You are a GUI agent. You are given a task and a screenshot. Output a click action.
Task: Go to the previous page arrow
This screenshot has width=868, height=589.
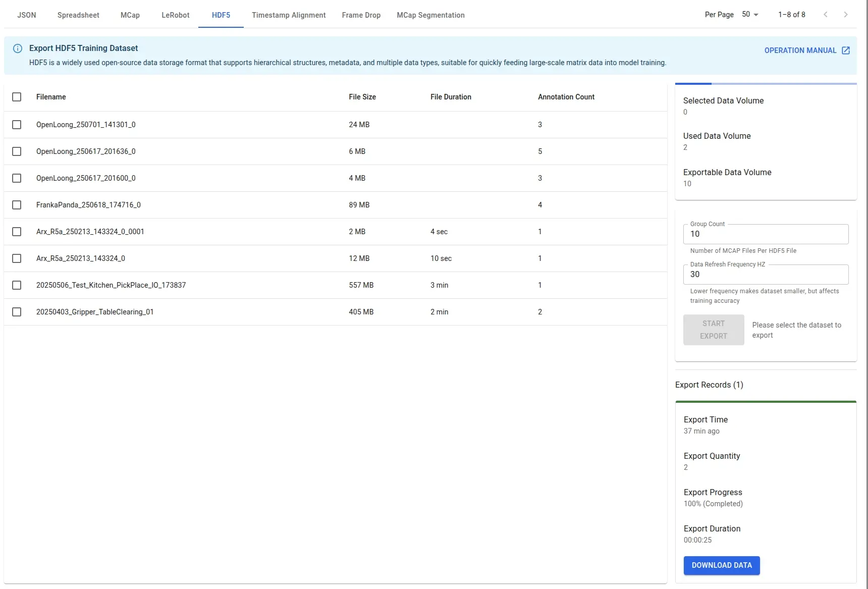pyautogui.click(x=826, y=15)
